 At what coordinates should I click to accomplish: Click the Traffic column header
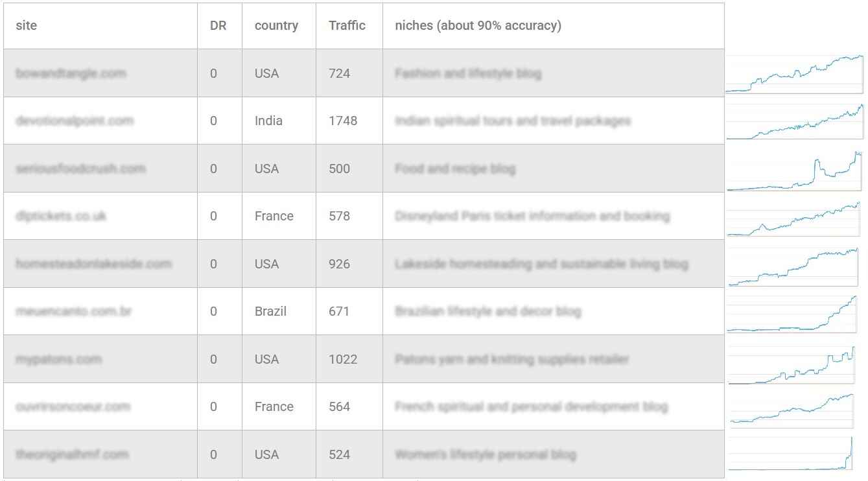click(349, 26)
